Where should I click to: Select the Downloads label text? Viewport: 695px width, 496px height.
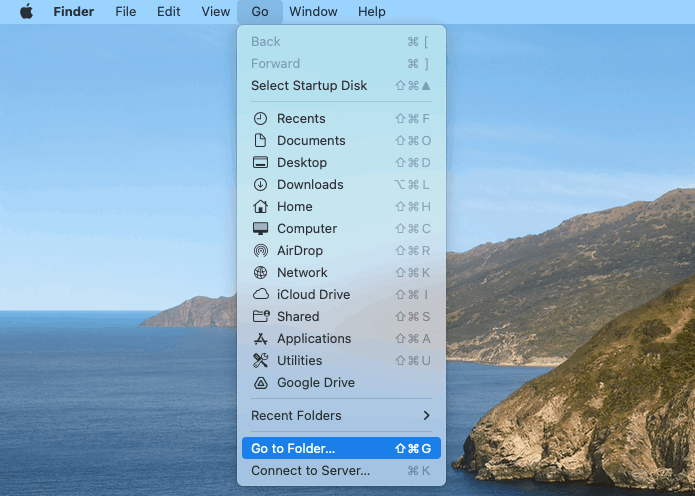(310, 184)
